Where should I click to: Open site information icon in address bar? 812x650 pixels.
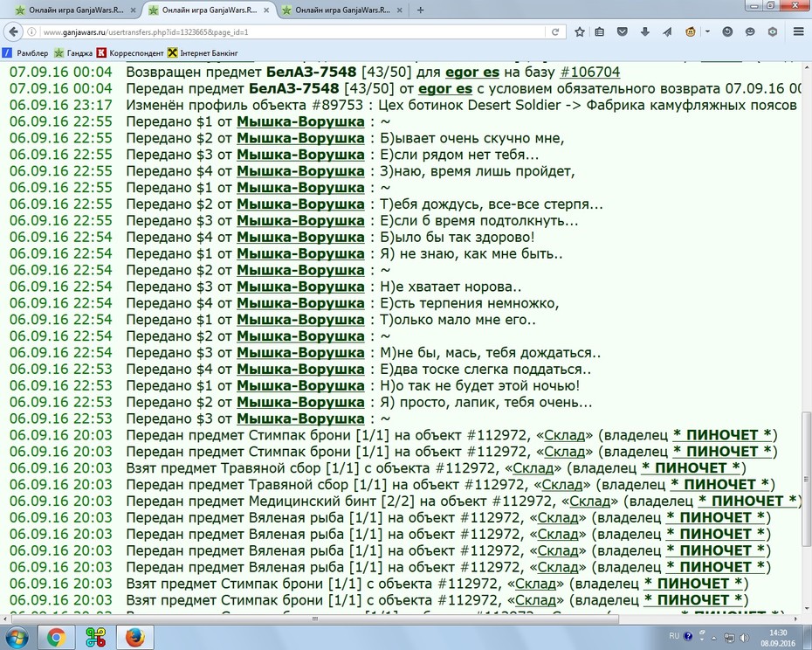click(x=31, y=32)
